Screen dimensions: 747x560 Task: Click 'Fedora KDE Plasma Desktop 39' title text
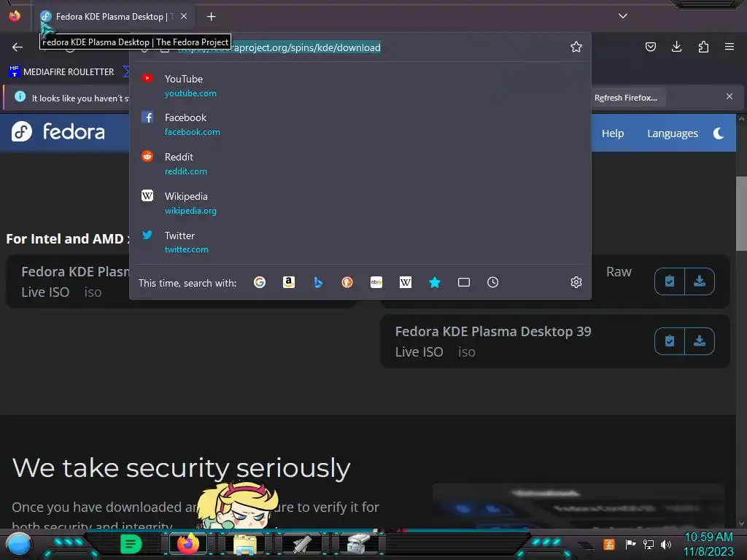(493, 332)
